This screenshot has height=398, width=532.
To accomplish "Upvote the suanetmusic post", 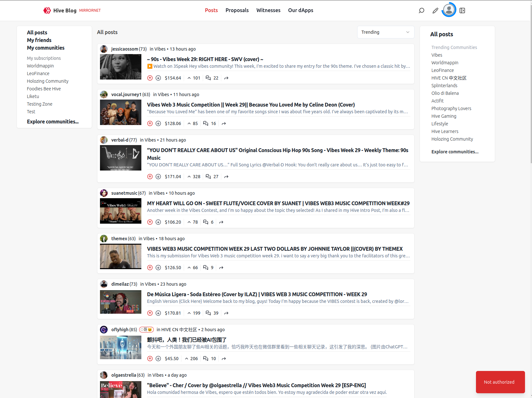I will [150, 222].
